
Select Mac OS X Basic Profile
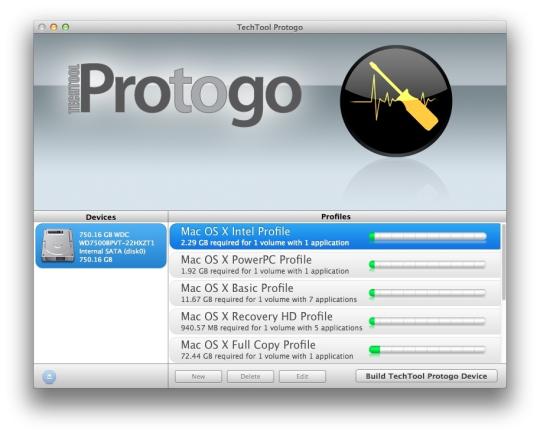pyautogui.click(x=335, y=293)
